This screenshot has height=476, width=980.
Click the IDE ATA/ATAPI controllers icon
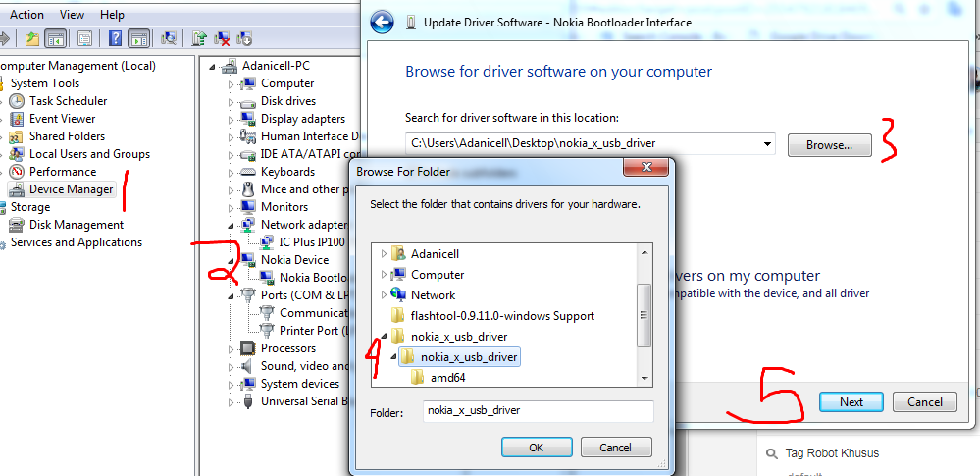point(247,154)
